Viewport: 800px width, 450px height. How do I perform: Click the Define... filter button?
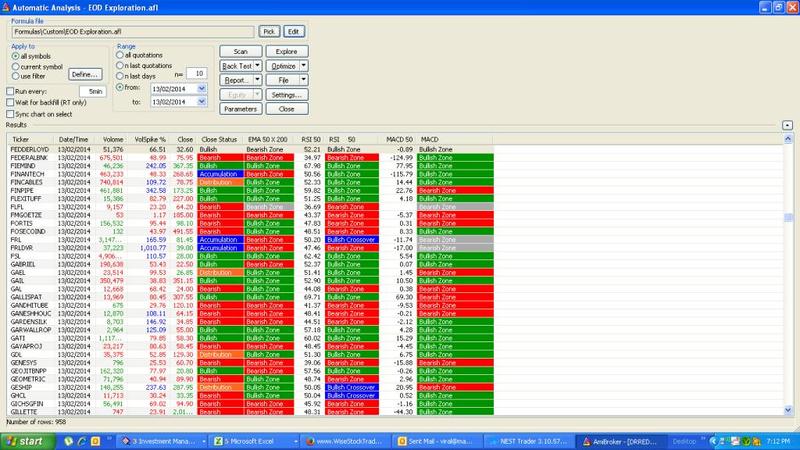click(x=85, y=74)
